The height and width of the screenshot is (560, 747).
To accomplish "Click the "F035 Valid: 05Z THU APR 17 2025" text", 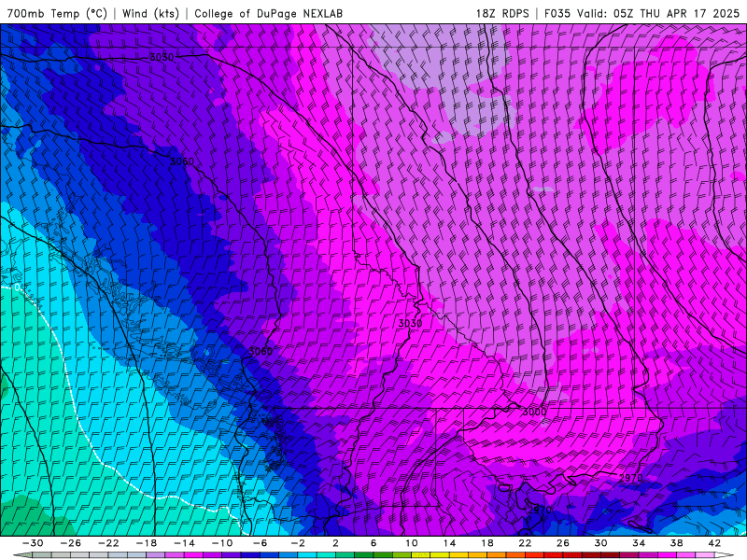I will (641, 13).
